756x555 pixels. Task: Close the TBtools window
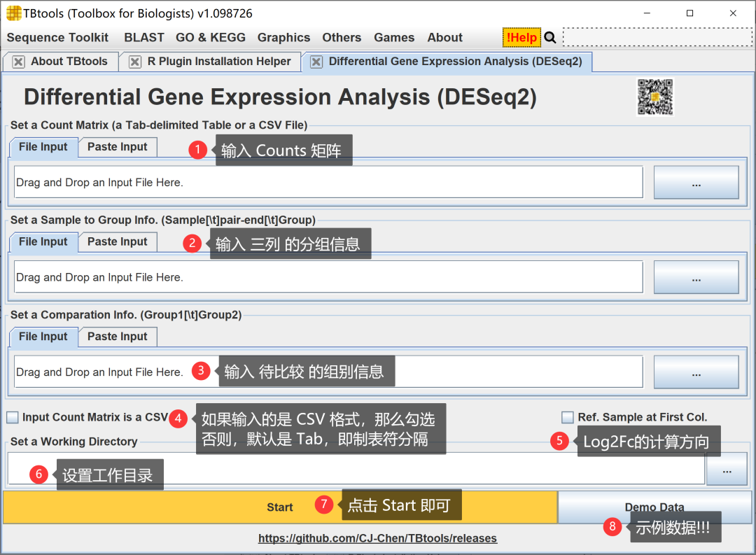point(733,13)
